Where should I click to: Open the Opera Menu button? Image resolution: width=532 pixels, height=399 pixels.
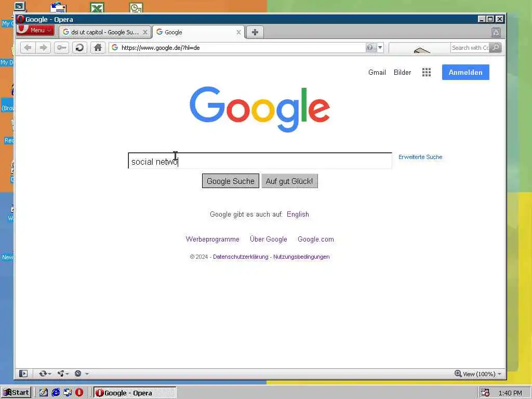(x=35, y=30)
